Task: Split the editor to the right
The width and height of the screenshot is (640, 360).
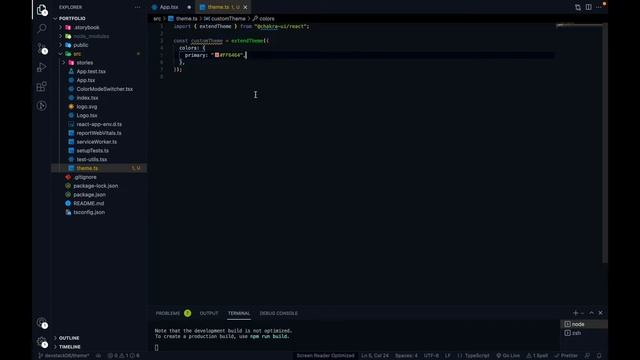Action: click(x=589, y=7)
